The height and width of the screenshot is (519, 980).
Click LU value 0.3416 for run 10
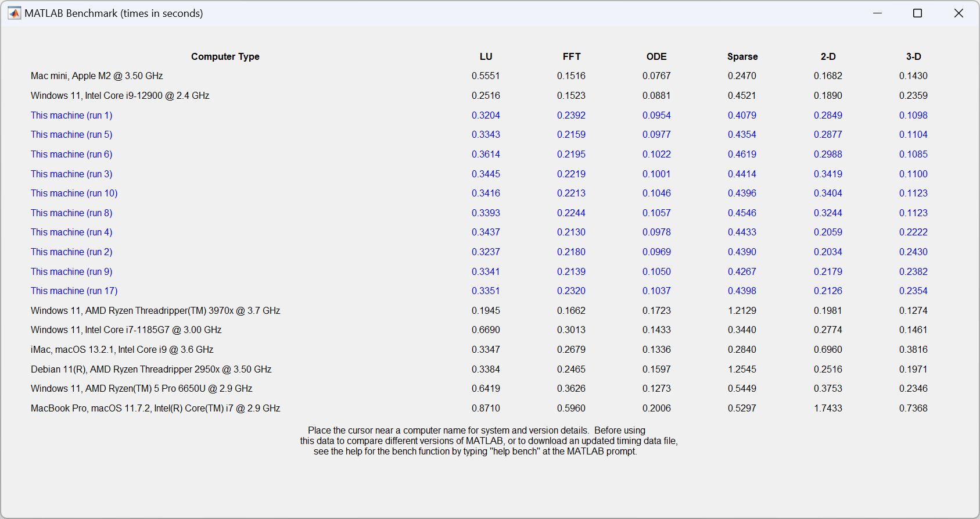486,193
